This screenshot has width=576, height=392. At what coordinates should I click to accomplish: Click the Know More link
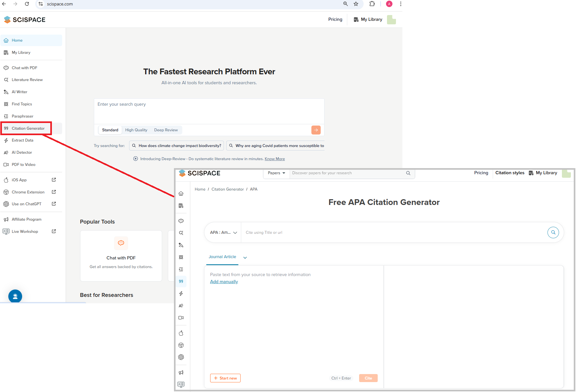click(275, 159)
